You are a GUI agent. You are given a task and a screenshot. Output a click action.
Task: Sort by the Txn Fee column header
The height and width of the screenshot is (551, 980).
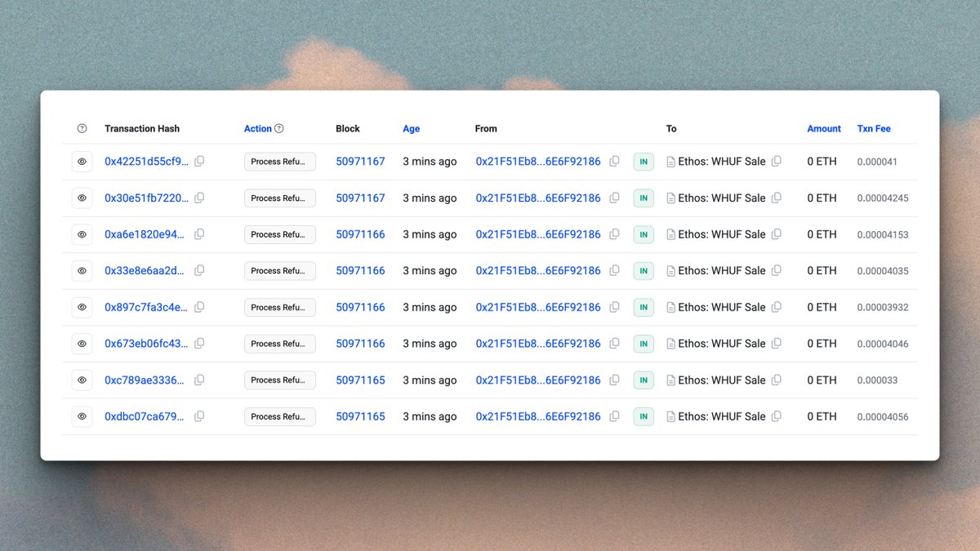pos(874,128)
